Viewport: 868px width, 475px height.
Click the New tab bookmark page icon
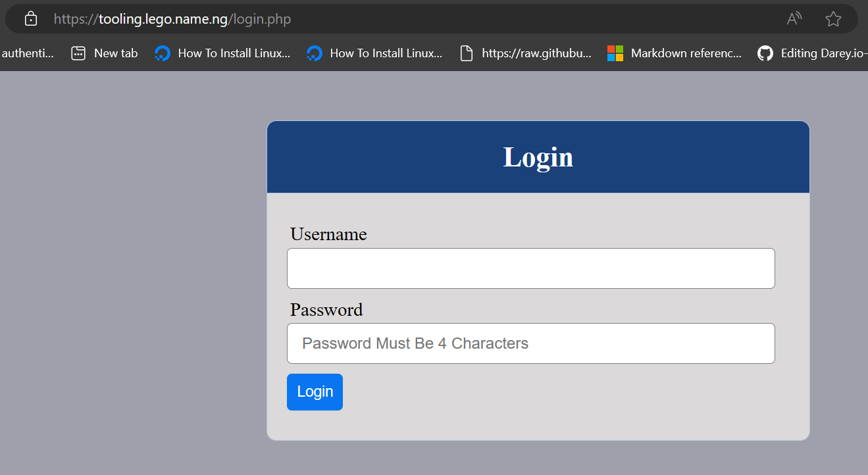(x=79, y=53)
